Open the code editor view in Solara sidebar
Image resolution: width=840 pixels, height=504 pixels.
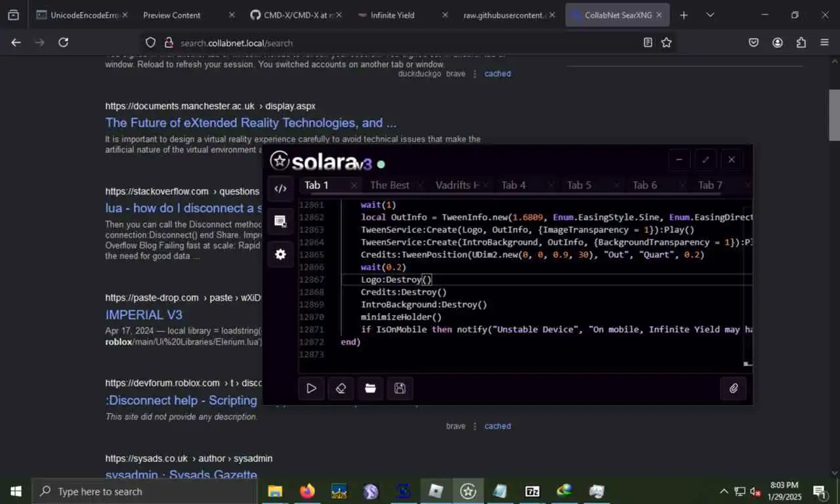point(280,188)
